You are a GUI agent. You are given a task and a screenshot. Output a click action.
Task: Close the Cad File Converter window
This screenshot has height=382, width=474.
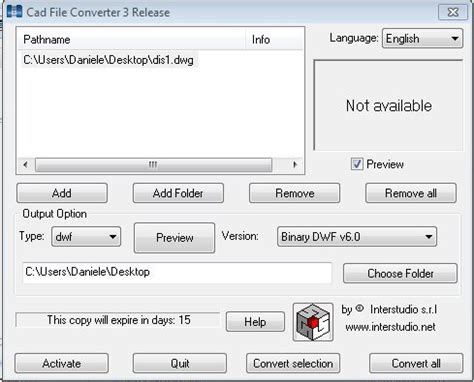pyautogui.click(x=453, y=12)
